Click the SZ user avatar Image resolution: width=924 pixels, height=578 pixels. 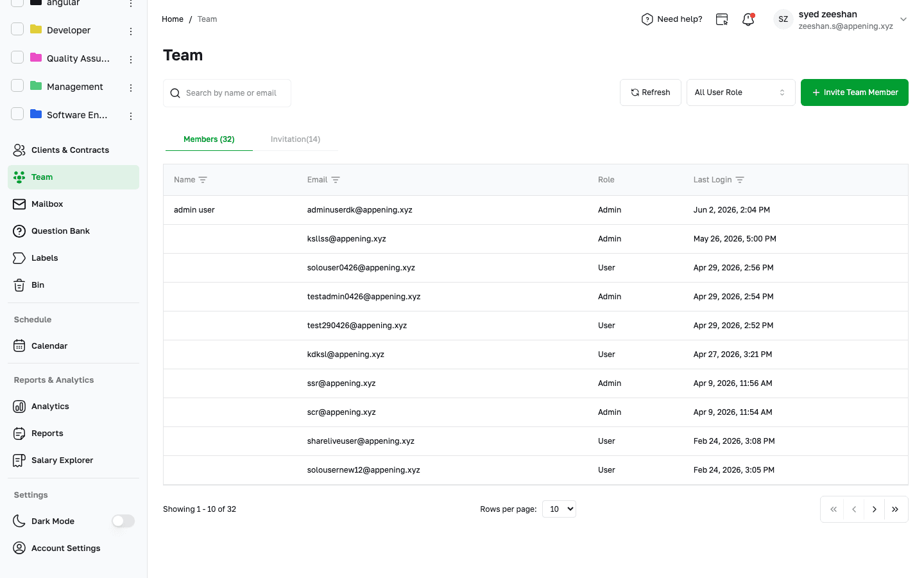pyautogui.click(x=783, y=19)
